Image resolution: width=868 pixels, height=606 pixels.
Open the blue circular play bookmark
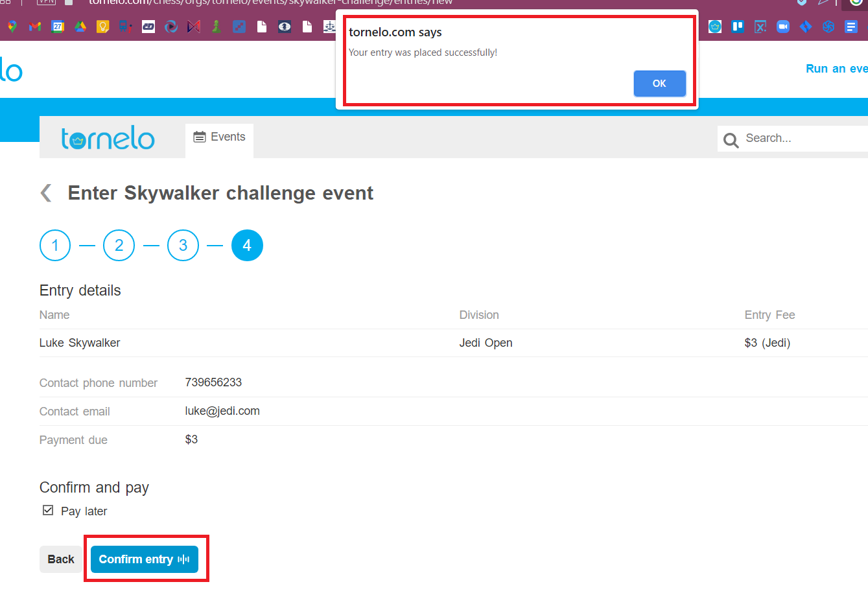coord(171,27)
